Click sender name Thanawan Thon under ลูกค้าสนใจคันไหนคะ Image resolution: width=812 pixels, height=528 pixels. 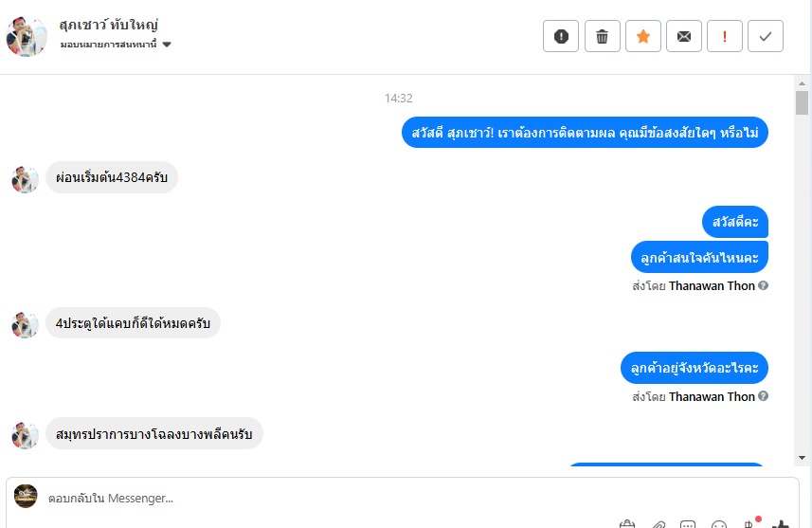pyautogui.click(x=712, y=285)
